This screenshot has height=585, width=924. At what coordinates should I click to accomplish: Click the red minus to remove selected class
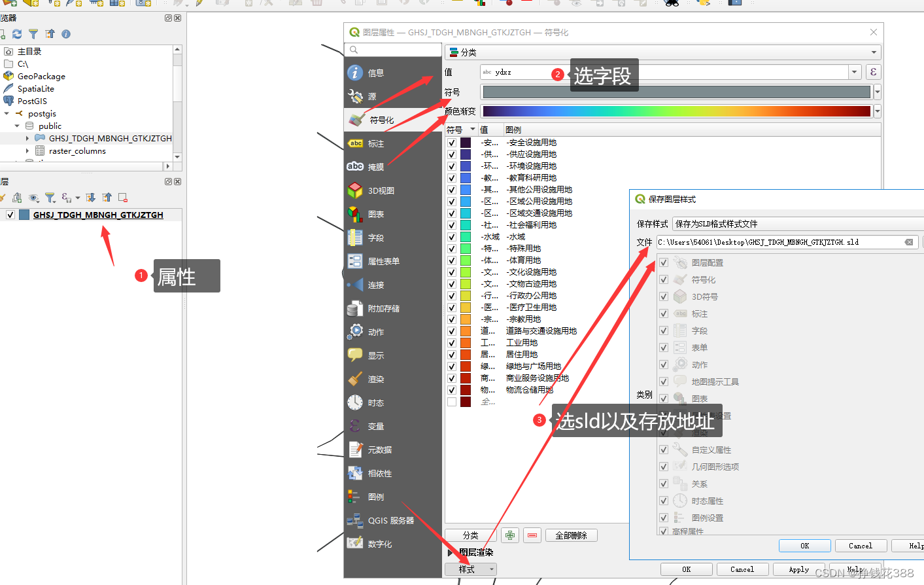coord(532,535)
